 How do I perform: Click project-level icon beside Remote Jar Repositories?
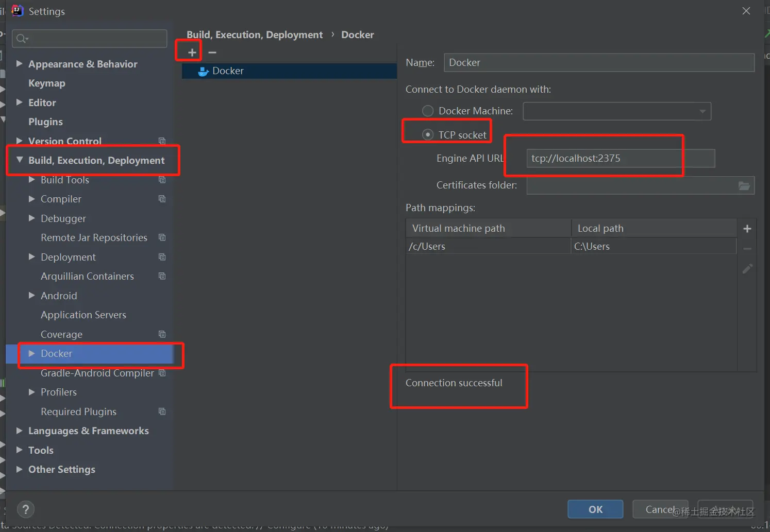pos(162,237)
